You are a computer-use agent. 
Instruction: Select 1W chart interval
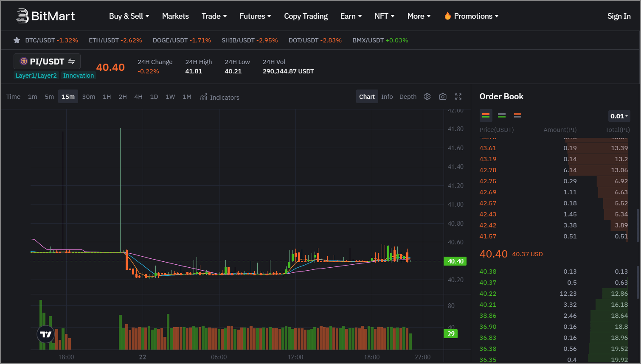[170, 97]
